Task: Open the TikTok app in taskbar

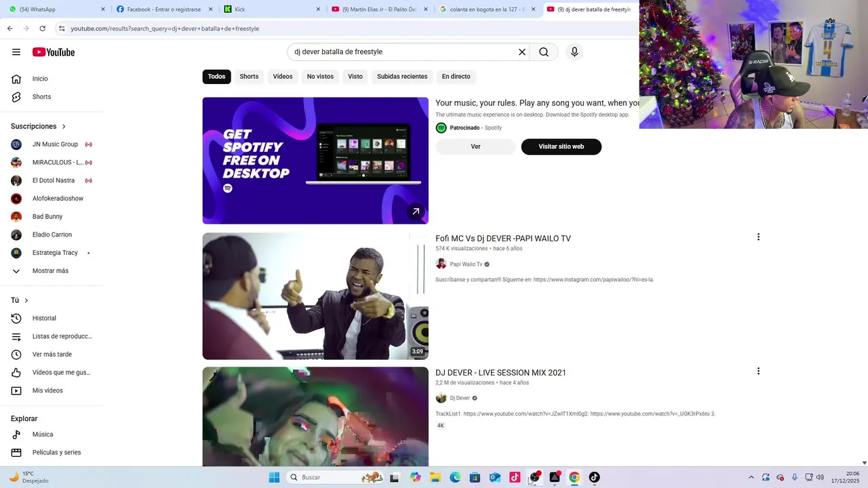Action: coord(594,477)
